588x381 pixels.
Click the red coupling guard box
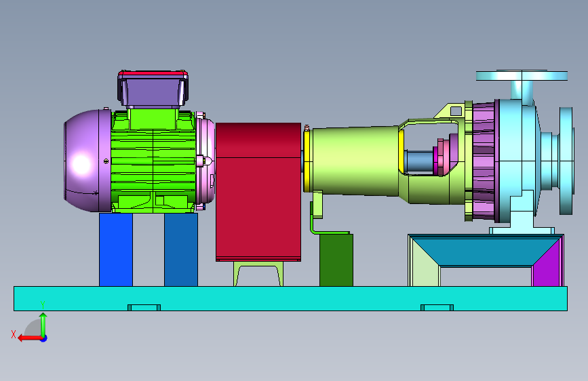coord(258,192)
